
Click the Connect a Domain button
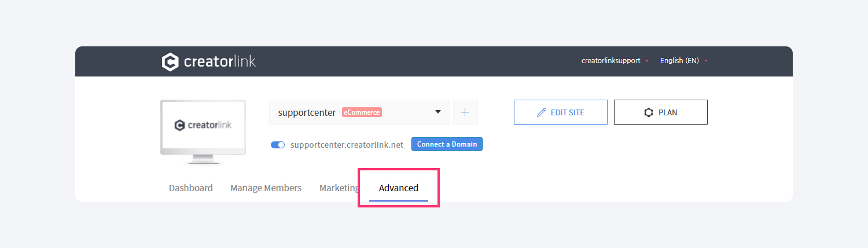pos(447,144)
